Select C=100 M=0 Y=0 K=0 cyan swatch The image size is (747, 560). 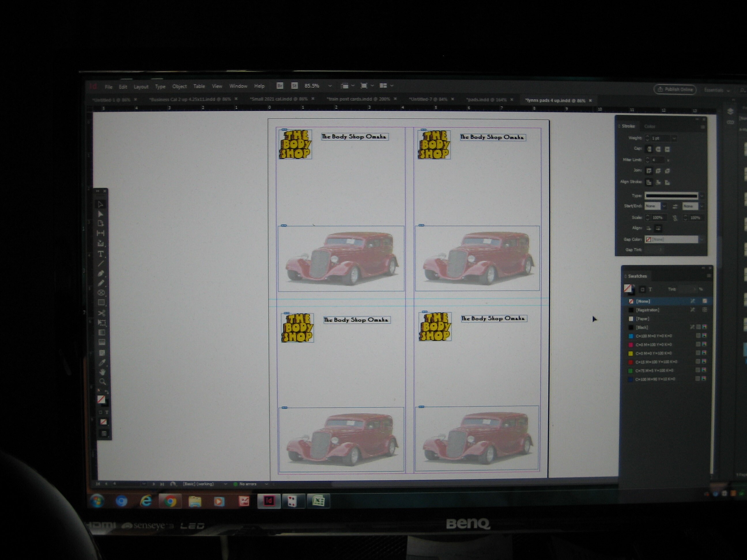click(667, 336)
